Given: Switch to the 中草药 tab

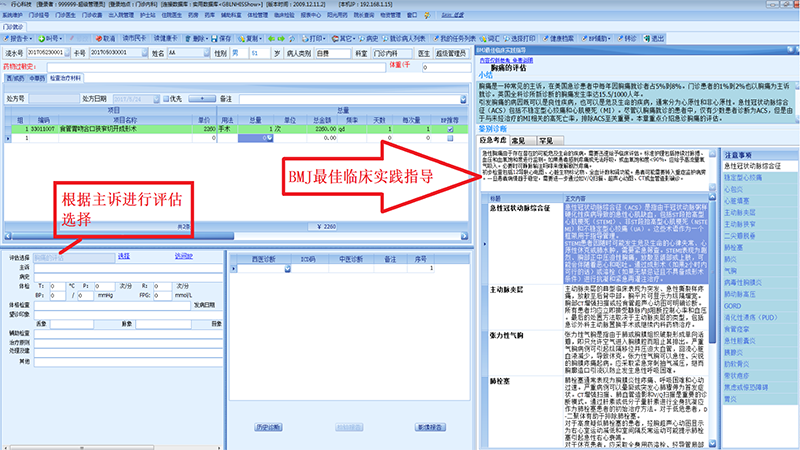Looking at the screenshot, I should pyautogui.click(x=37, y=78).
